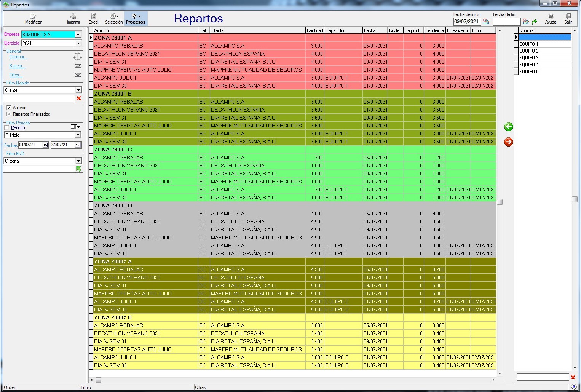Open the Empresa dropdown BUZONEO S.A.

[x=78, y=34]
